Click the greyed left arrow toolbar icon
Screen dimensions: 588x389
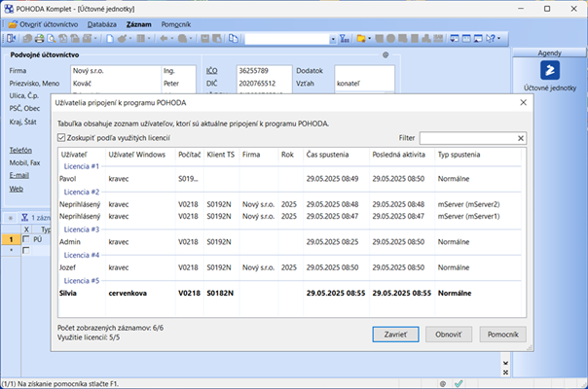point(164,38)
